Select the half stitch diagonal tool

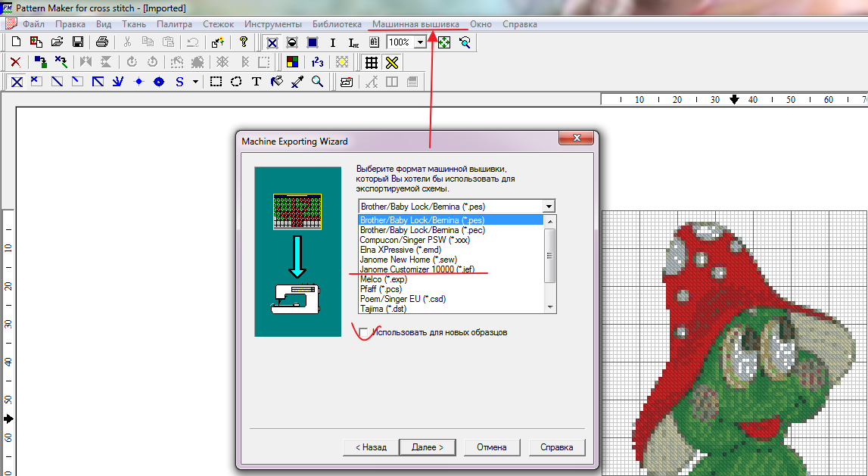click(x=57, y=82)
